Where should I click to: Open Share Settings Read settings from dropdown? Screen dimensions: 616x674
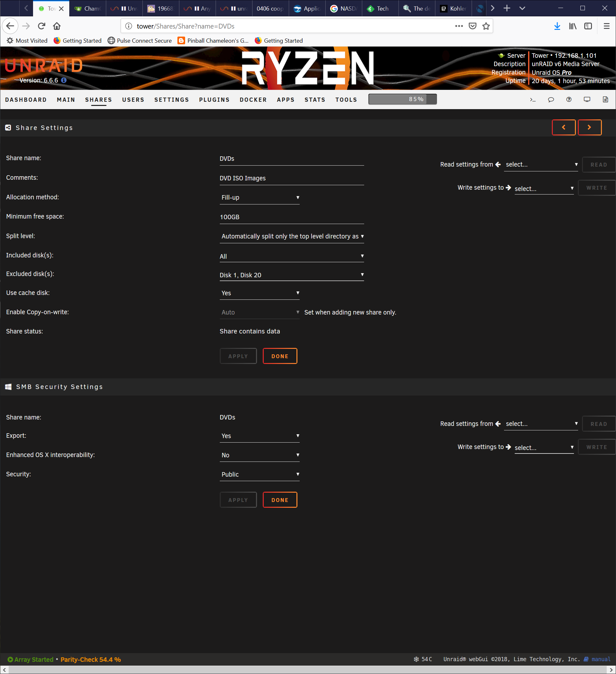(x=541, y=164)
